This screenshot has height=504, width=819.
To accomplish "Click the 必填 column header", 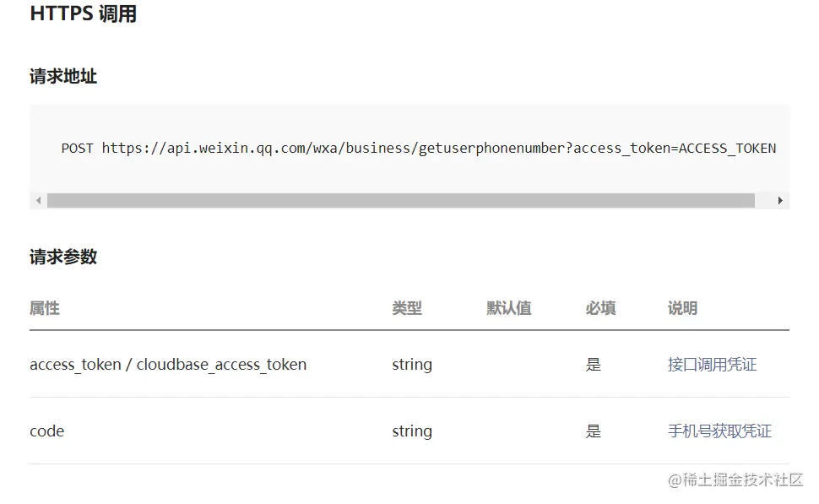I will click(x=600, y=308).
